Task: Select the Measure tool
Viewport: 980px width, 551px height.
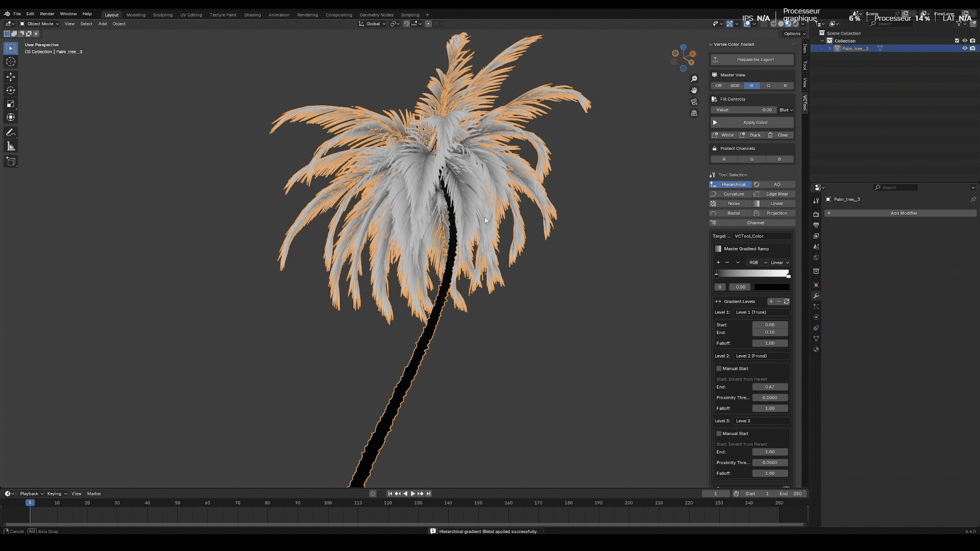Action: [11, 146]
